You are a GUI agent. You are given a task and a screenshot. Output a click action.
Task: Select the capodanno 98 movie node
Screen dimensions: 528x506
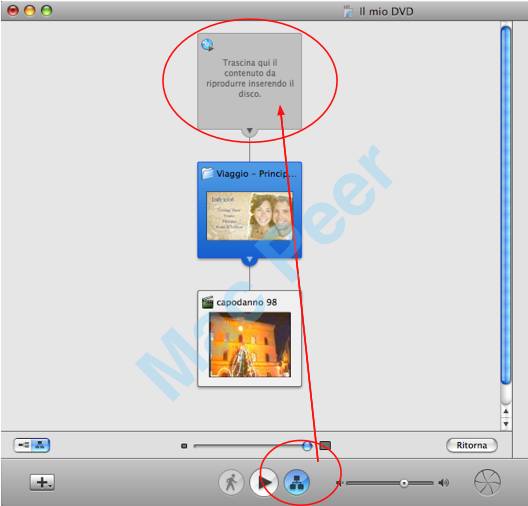coord(249,338)
